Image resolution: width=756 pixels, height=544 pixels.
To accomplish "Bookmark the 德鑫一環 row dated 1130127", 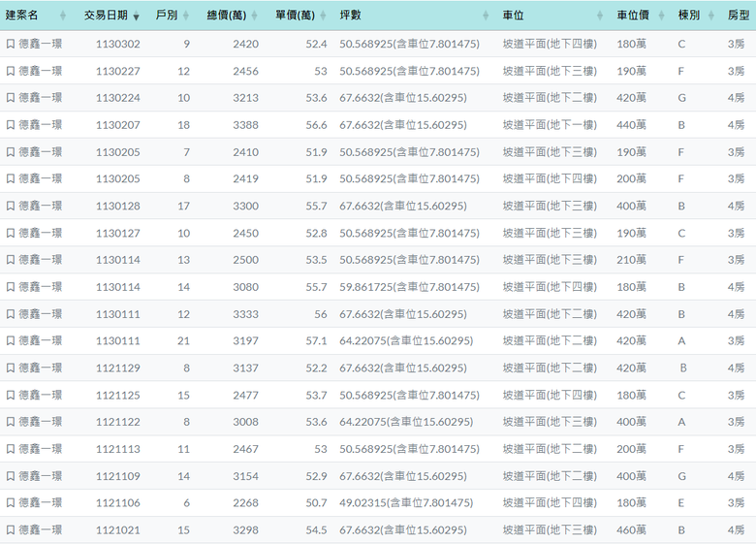I will (x=11, y=233).
